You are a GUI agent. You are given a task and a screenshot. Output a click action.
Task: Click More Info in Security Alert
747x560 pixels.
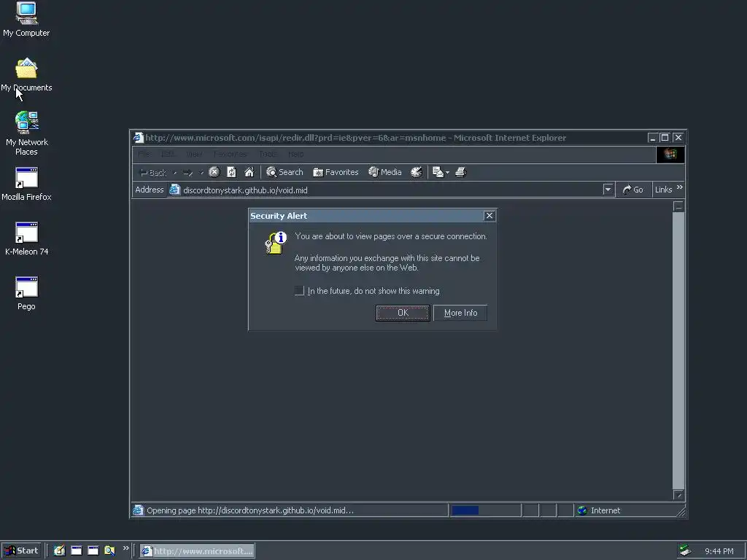[460, 313]
